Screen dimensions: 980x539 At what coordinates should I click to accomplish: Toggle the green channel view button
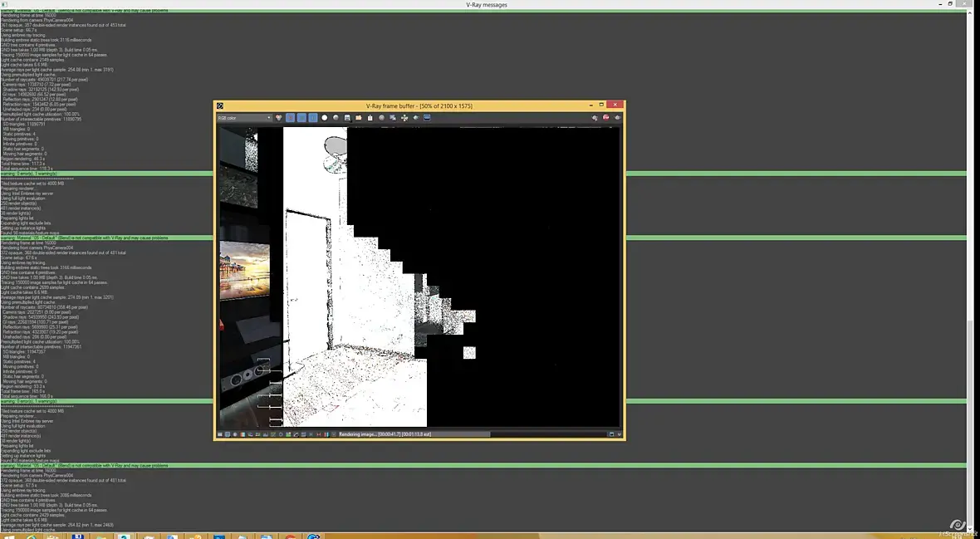coord(301,118)
